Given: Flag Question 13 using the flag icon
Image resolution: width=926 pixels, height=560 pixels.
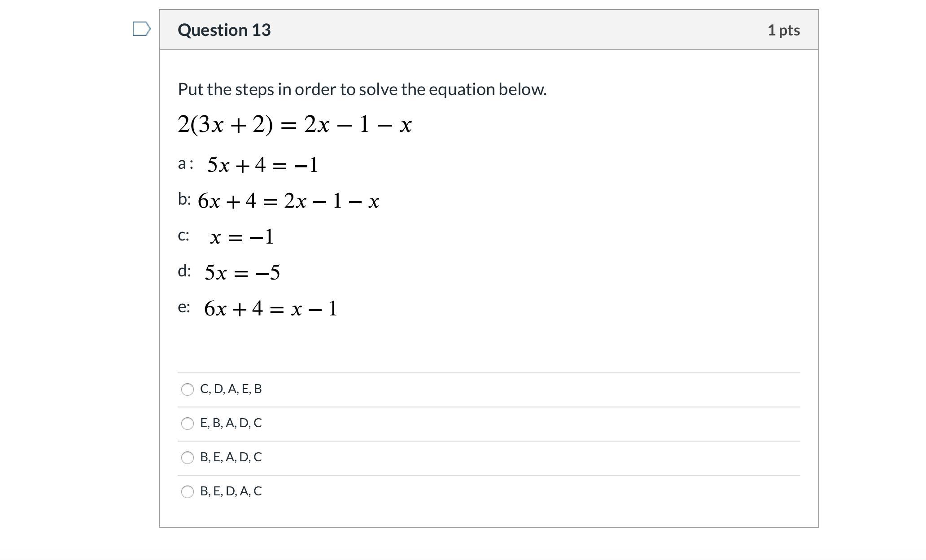Looking at the screenshot, I should coord(141,29).
